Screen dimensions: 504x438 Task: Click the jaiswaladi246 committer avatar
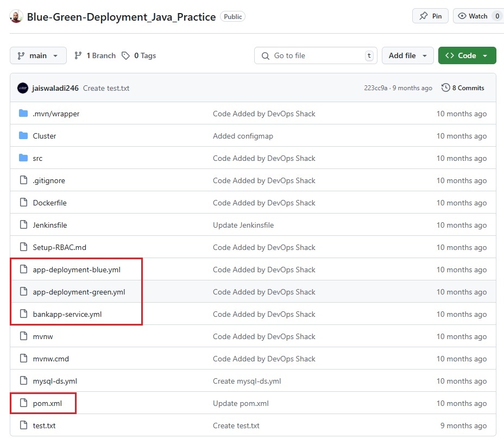click(23, 88)
